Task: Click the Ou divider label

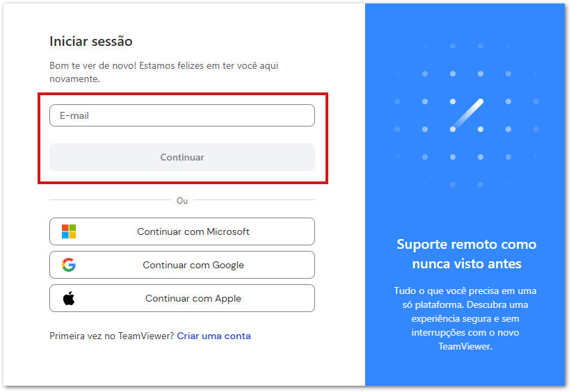Action: click(182, 201)
